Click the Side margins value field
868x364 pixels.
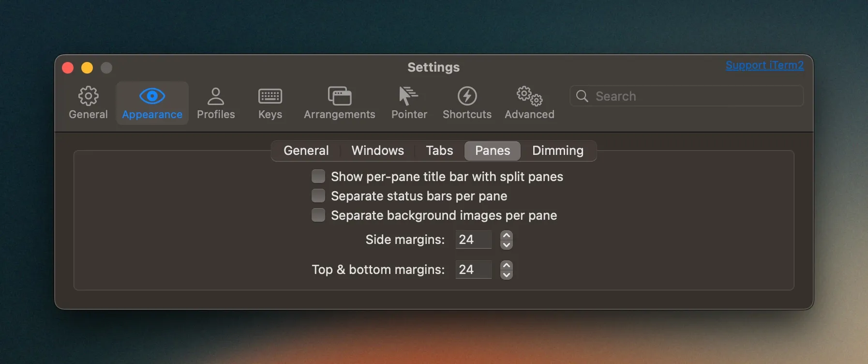tap(473, 240)
